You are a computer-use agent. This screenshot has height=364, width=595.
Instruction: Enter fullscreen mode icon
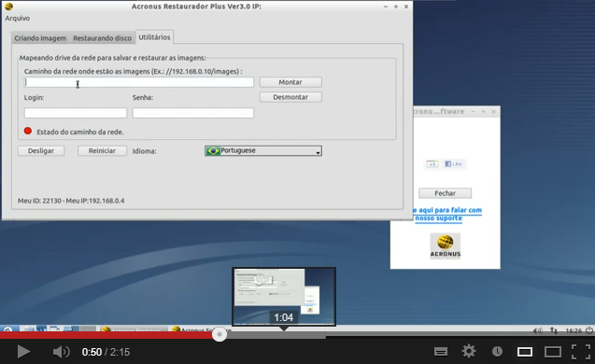tap(581, 352)
